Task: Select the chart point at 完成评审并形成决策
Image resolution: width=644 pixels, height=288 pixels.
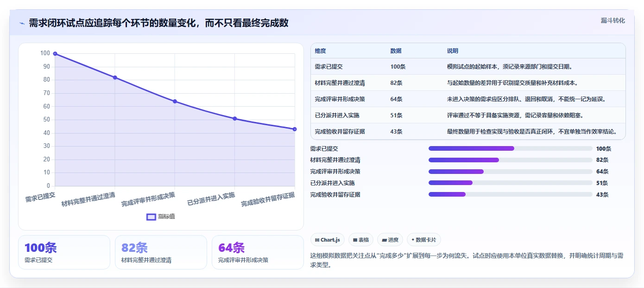Action: (x=175, y=101)
